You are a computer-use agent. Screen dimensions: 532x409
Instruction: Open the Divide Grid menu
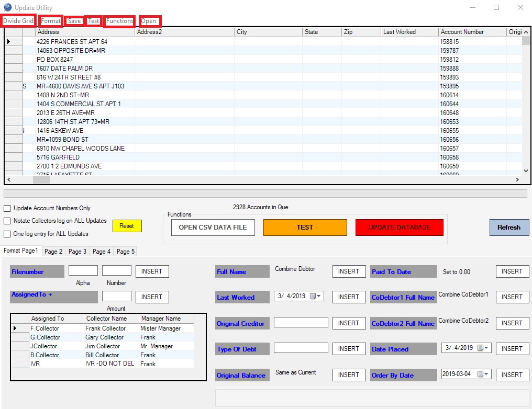pyautogui.click(x=18, y=21)
